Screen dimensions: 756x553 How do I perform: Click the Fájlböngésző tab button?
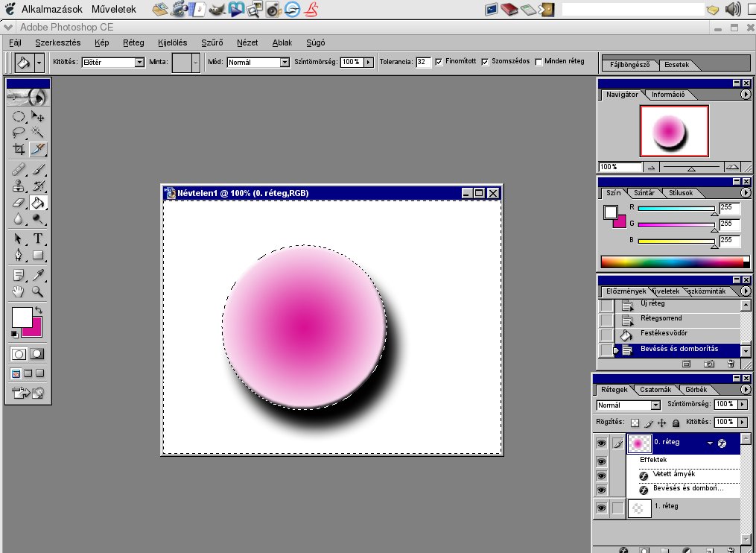pos(629,64)
